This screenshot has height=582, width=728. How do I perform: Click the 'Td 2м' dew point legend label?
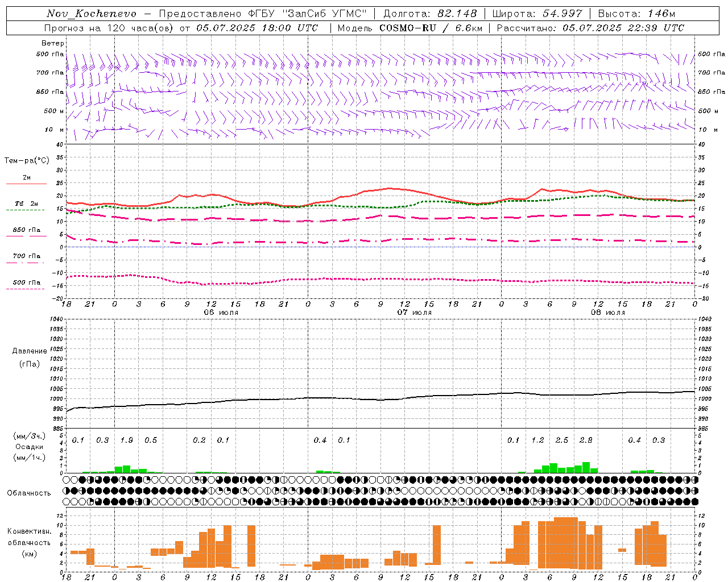(26, 203)
